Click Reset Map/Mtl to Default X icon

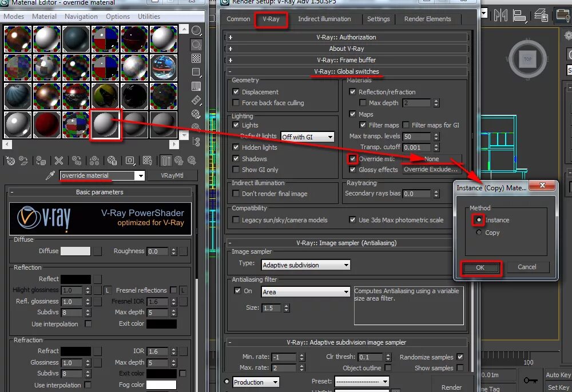point(59,161)
